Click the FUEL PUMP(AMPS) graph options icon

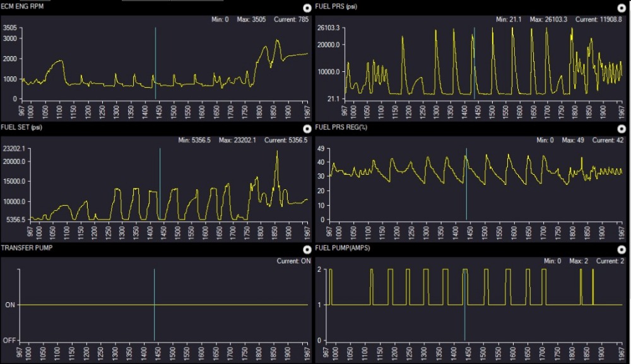(x=622, y=249)
